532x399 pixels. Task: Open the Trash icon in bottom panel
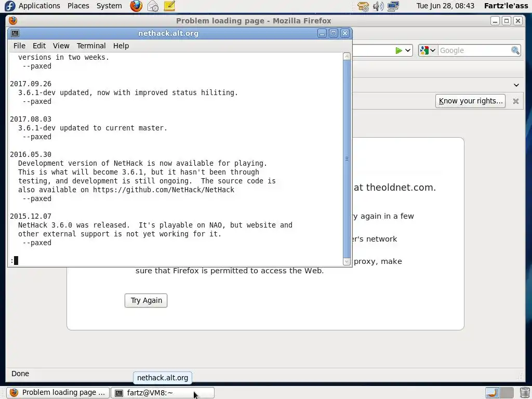click(x=525, y=393)
